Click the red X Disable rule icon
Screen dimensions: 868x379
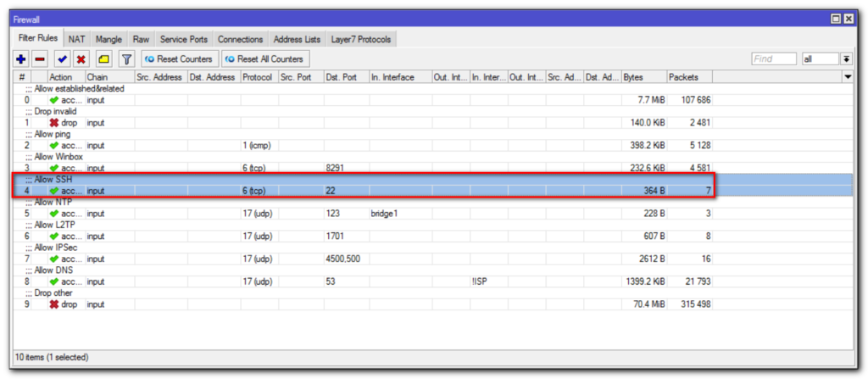click(81, 59)
